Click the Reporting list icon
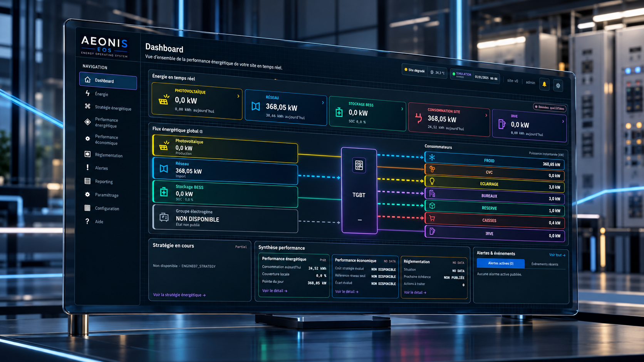Screen dimensions: 644x362 pos(87,181)
